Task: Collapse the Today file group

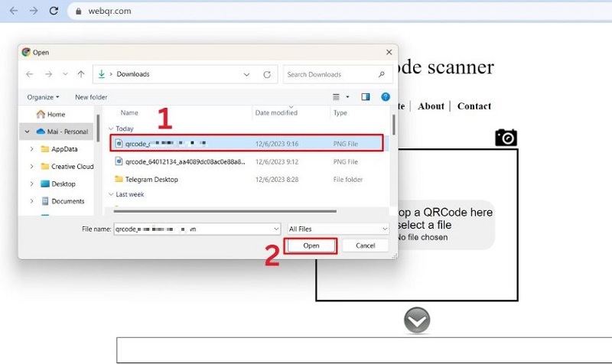Action: [110, 129]
